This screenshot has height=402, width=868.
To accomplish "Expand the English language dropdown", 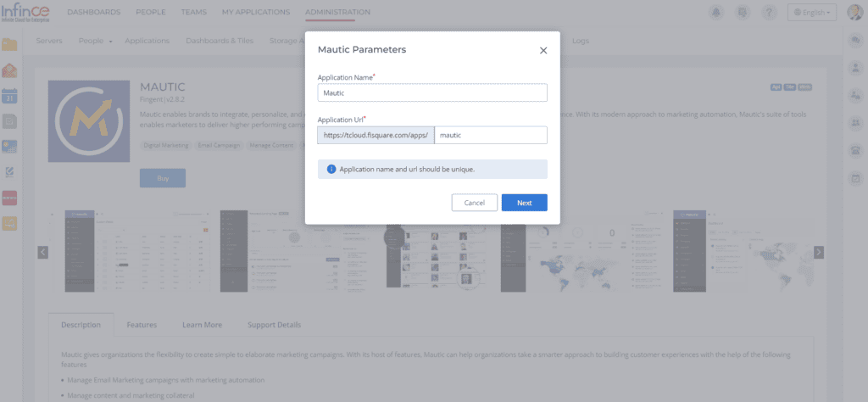I will (x=811, y=12).
